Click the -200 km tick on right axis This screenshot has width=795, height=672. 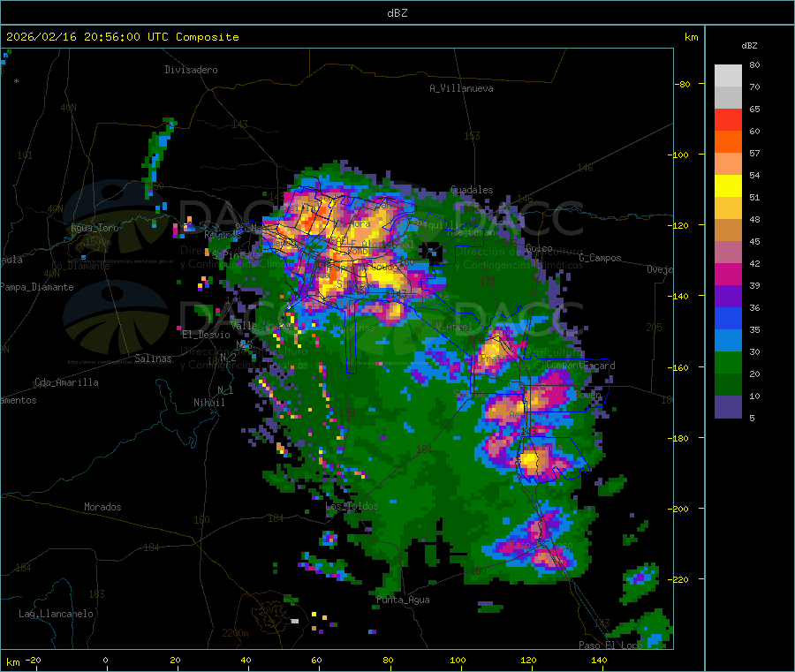678,509
